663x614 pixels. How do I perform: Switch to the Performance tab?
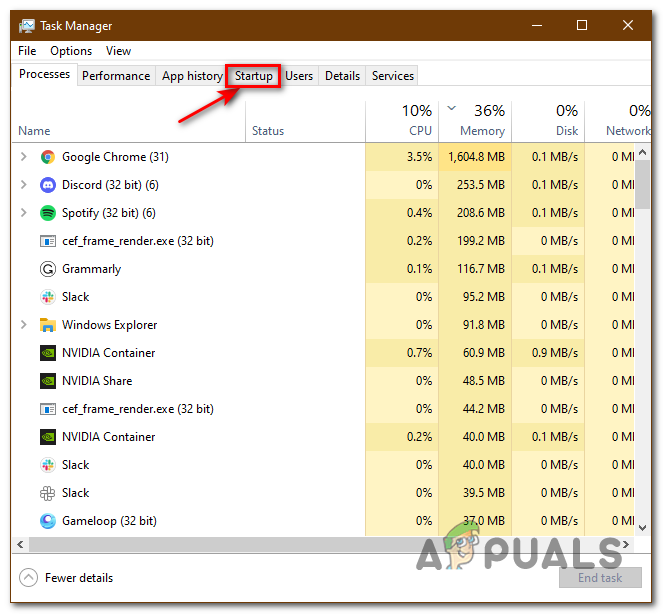coord(116,76)
